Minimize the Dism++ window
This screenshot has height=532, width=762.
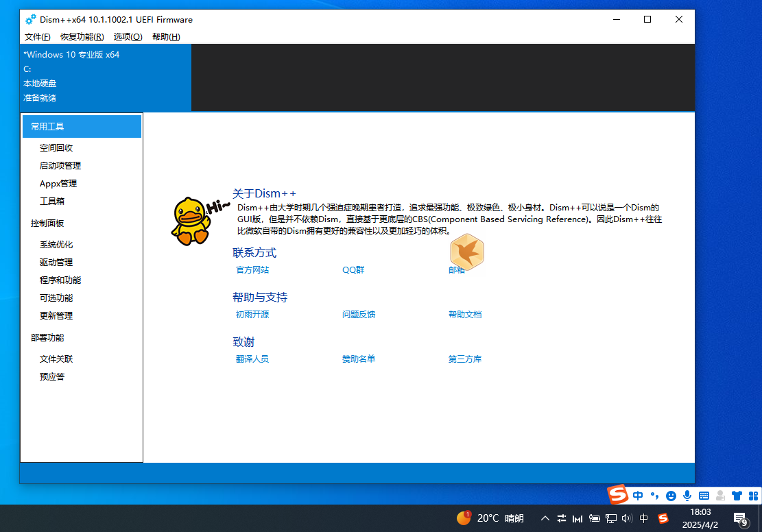[x=616, y=19]
